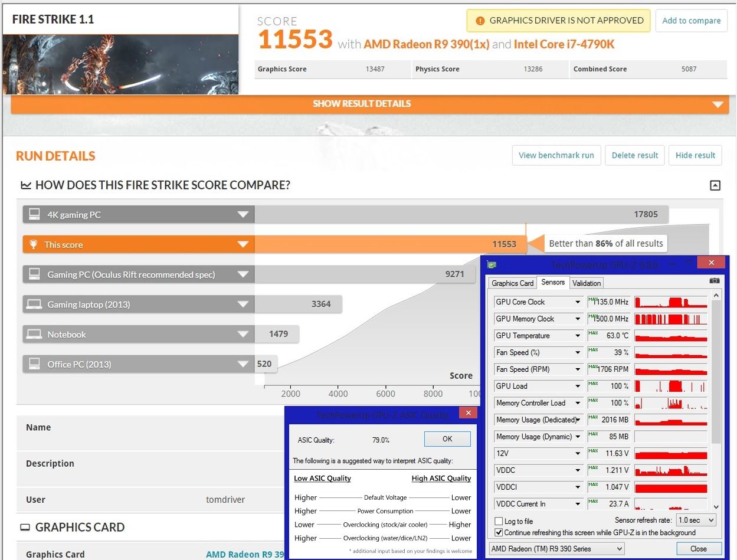
Task: Switch to the Sensors tab
Action: click(553, 282)
